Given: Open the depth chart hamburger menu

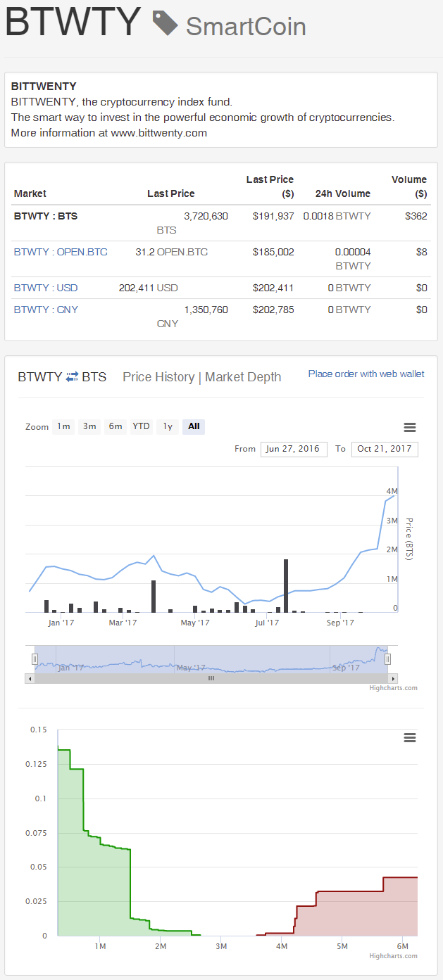Looking at the screenshot, I should [x=409, y=737].
